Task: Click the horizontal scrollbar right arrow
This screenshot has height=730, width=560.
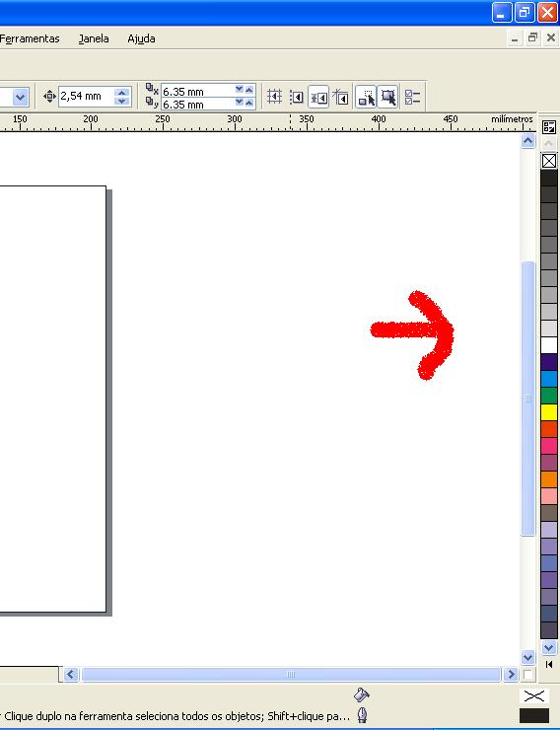Action: click(511, 674)
